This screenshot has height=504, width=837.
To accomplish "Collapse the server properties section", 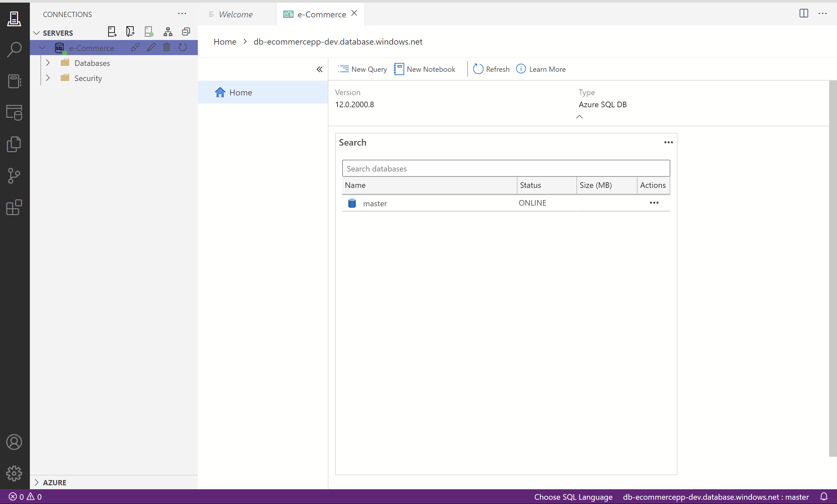I will pyautogui.click(x=579, y=117).
